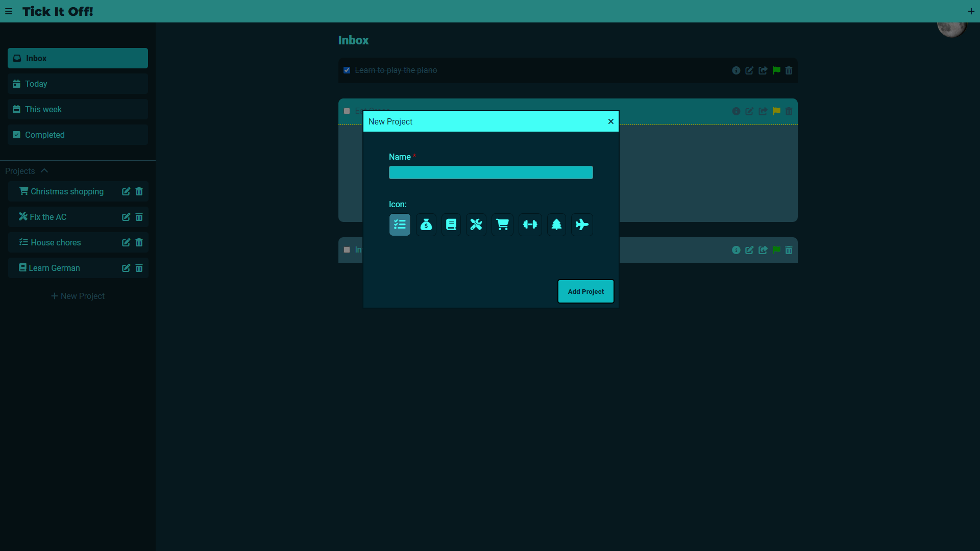The width and height of the screenshot is (980, 551).
Task: Delete the Learn to play the piano task
Action: (789, 70)
